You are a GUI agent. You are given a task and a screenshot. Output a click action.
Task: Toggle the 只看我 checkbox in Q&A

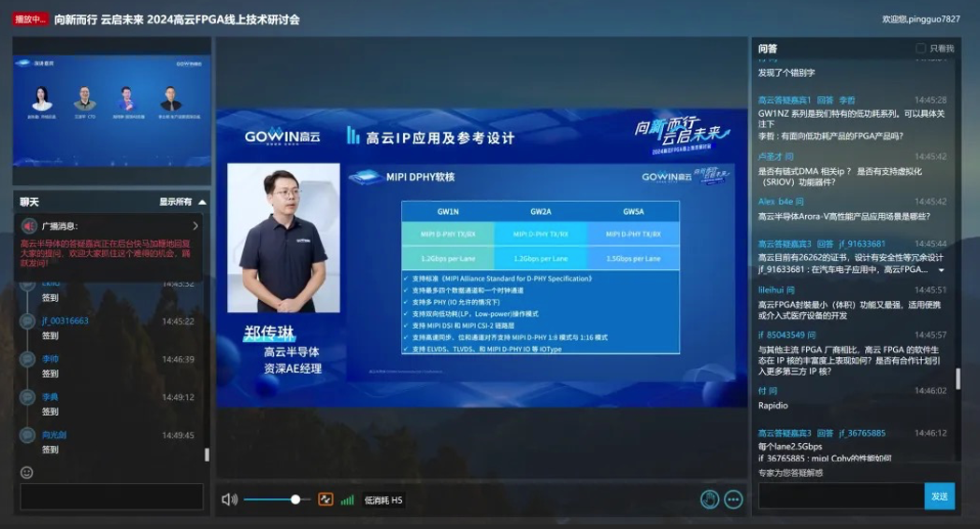921,48
